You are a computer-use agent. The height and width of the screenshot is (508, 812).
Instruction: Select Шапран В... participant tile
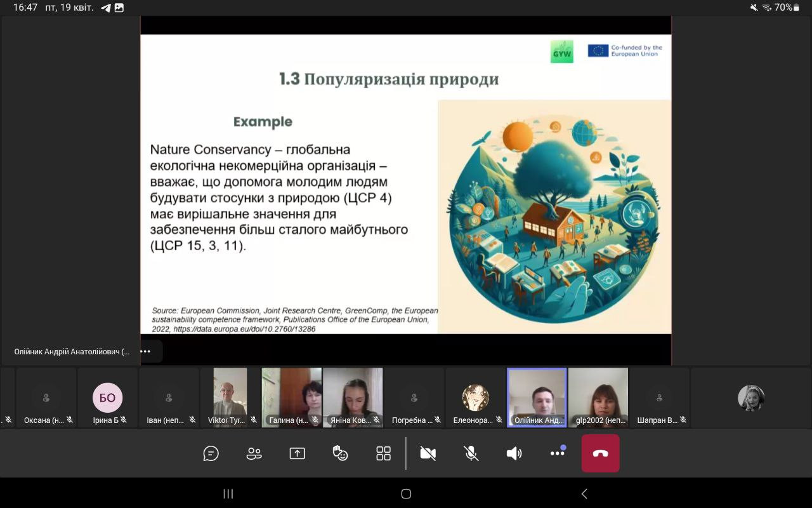660,398
